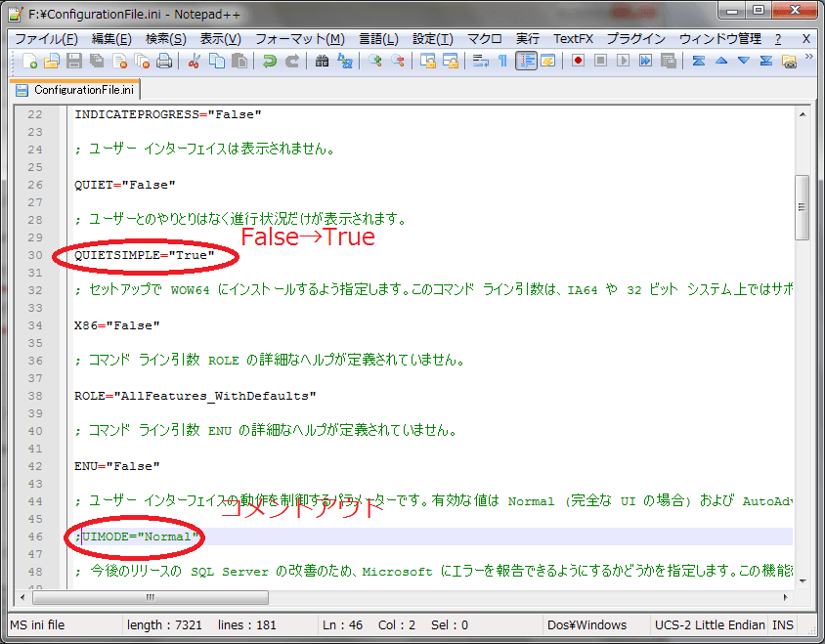The height and width of the screenshot is (644, 825).
Task: Click the Save toolbar icon
Action: coord(74,61)
